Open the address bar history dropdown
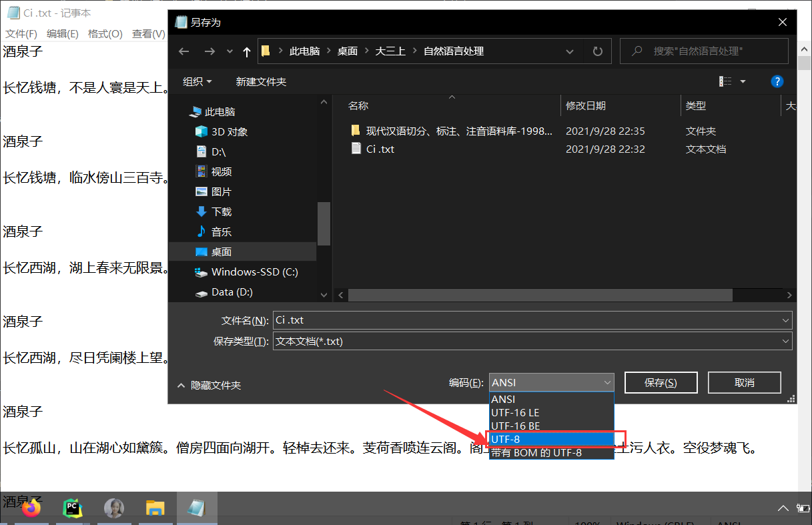 [x=569, y=51]
